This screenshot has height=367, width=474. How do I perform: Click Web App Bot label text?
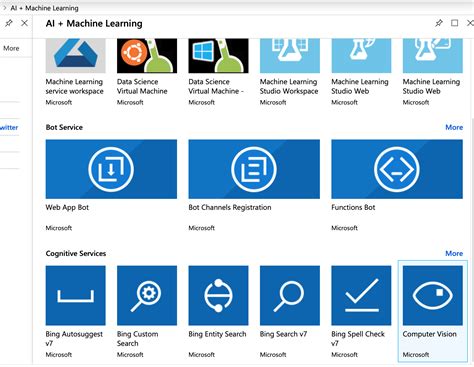(x=67, y=207)
